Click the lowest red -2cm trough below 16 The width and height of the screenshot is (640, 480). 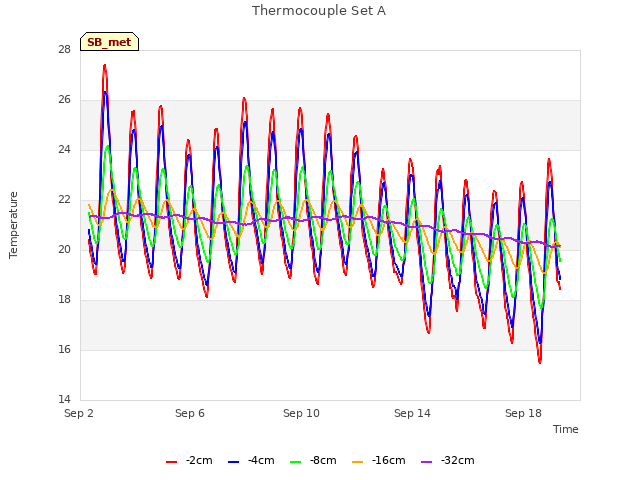coord(540,362)
